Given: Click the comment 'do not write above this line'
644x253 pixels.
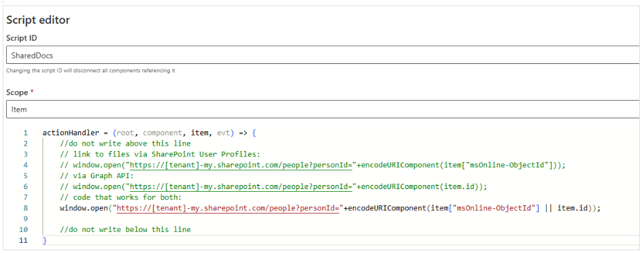Looking at the screenshot, I should pyautogui.click(x=125, y=144).
